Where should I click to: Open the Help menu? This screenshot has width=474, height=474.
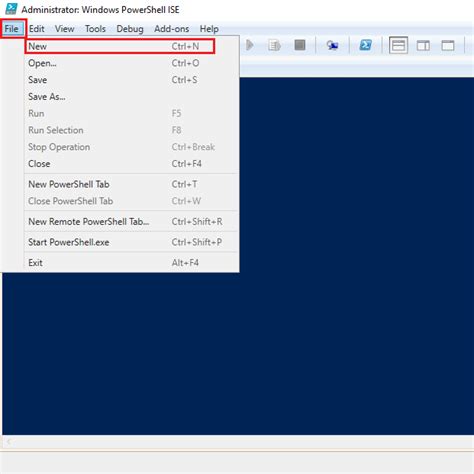click(x=209, y=29)
